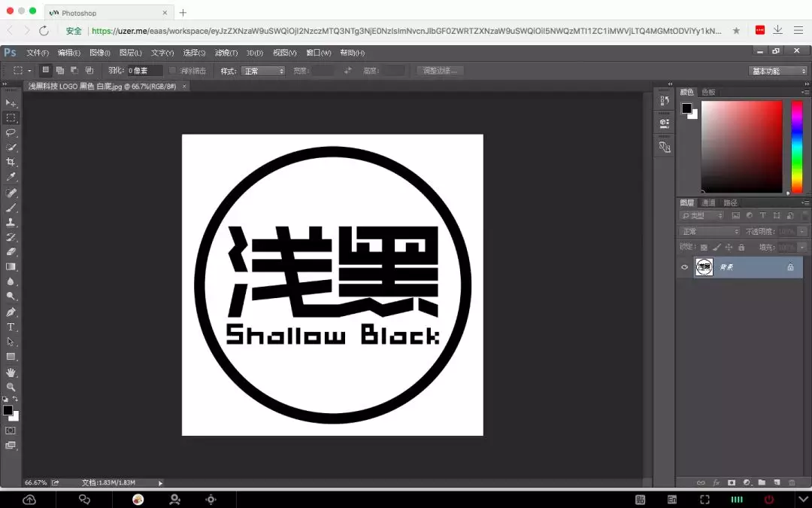Open tool preset picker arrow beside marquee

pos(29,71)
